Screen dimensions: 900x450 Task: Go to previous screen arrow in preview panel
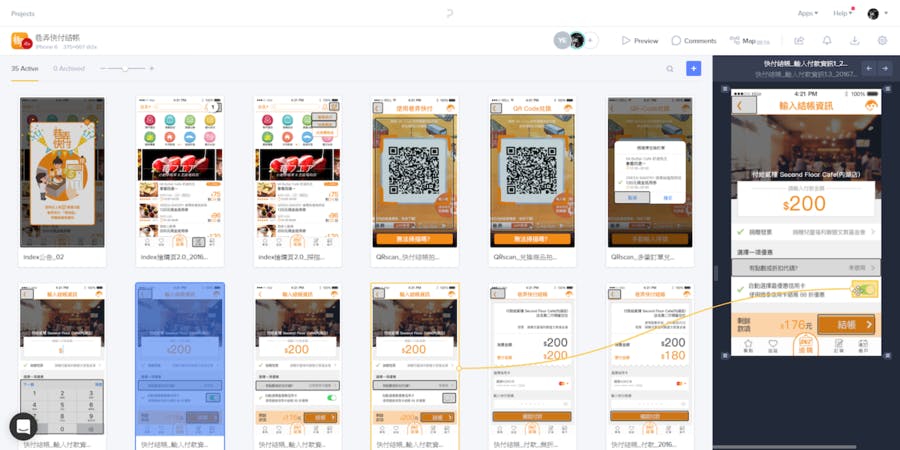869,68
